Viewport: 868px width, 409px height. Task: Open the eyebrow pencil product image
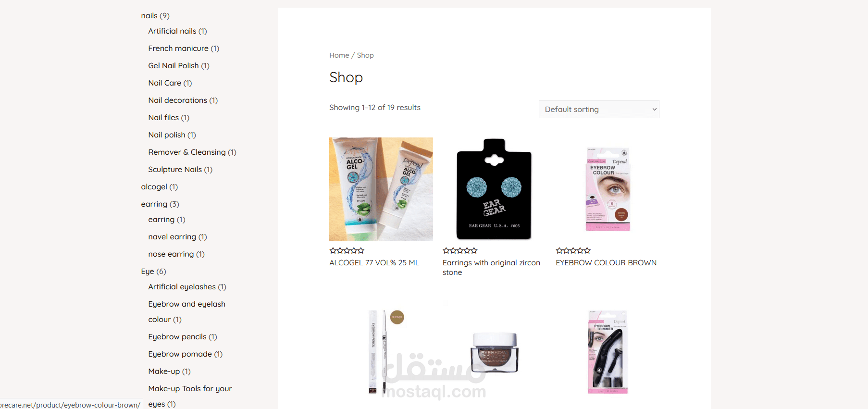pos(381,352)
